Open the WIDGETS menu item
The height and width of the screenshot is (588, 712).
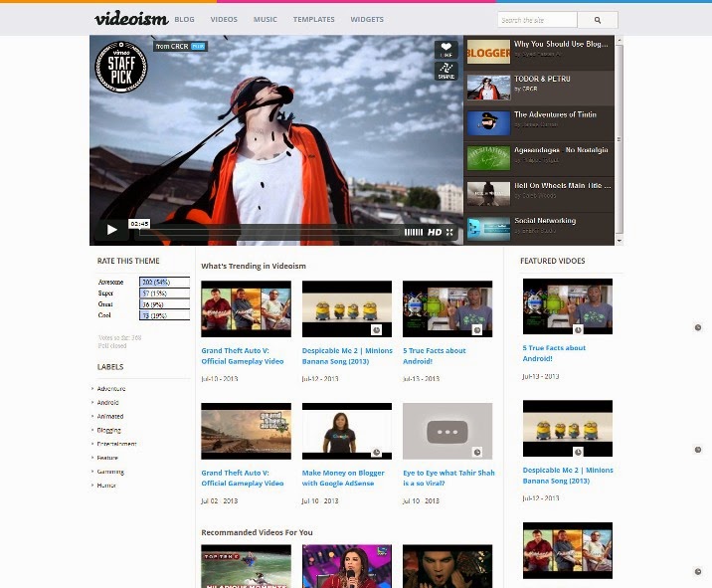click(367, 20)
